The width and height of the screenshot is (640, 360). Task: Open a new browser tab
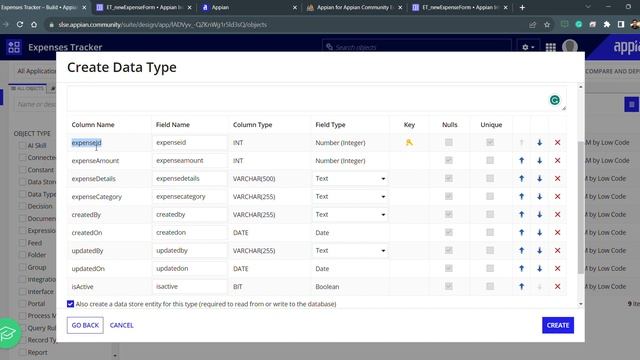point(522,7)
